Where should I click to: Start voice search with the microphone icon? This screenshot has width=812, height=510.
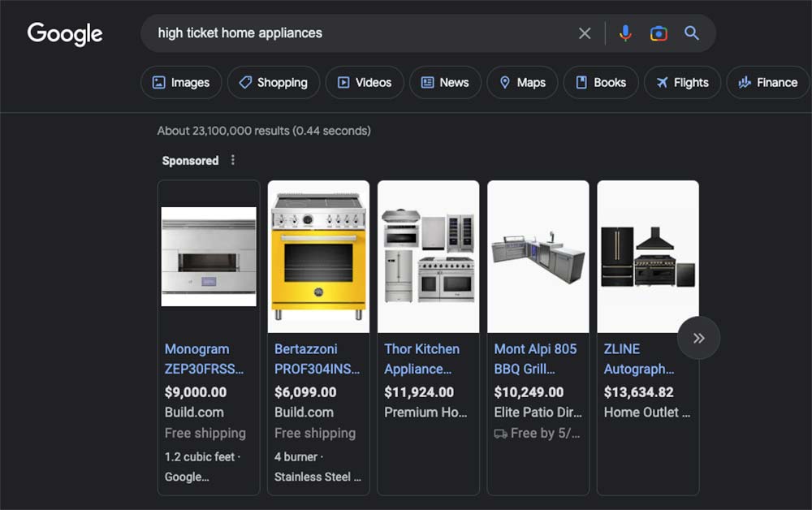(625, 33)
